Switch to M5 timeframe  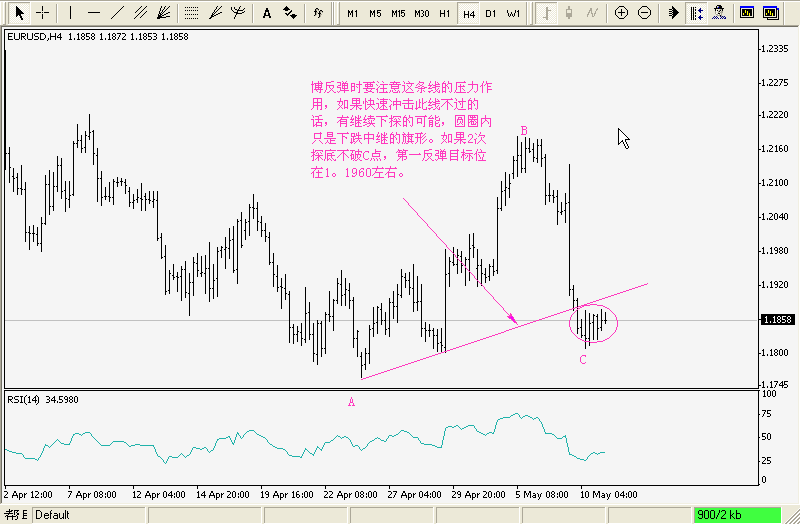375,14
